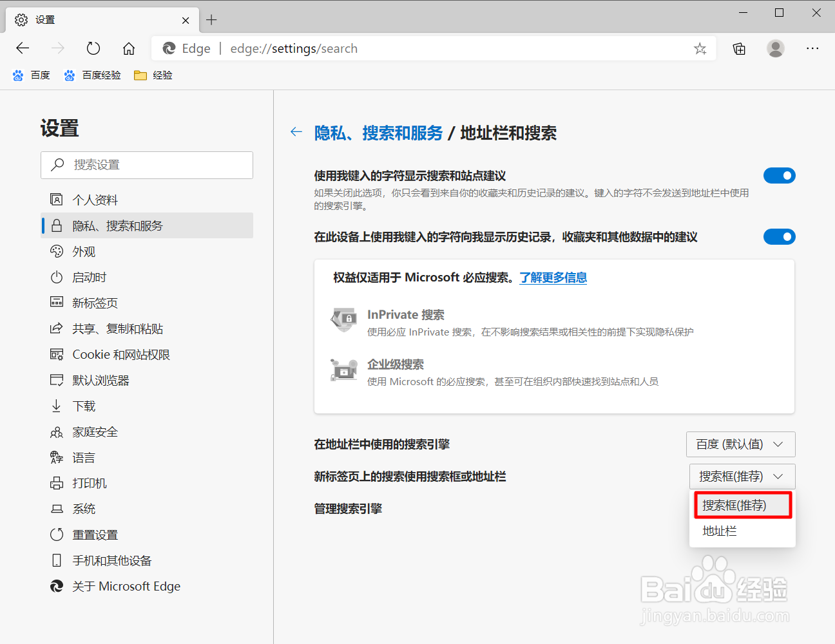Image resolution: width=835 pixels, height=644 pixels.
Task: Click the profile avatar icon
Action: tap(776, 48)
